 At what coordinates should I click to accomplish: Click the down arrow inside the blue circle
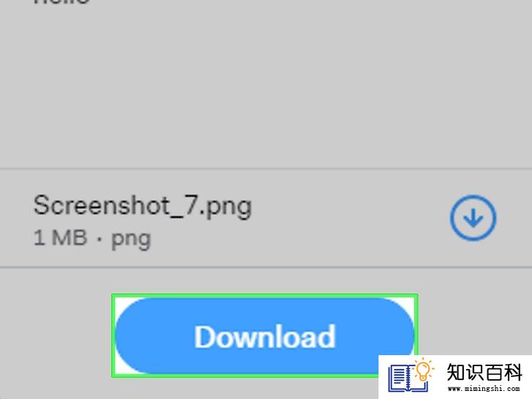click(474, 217)
